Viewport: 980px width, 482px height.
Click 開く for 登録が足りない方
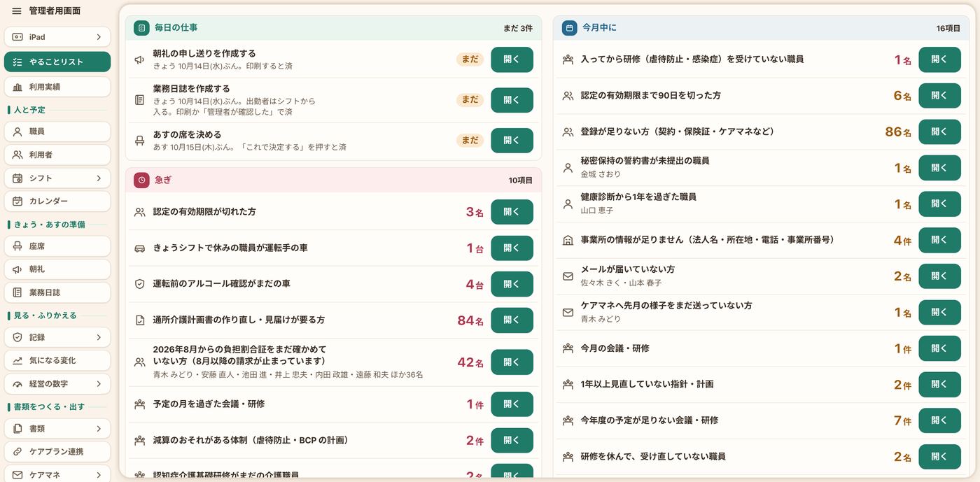click(939, 132)
